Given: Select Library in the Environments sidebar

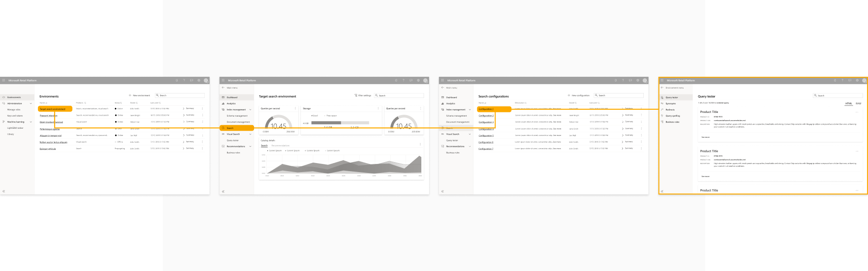Looking at the screenshot, I should point(10,134).
